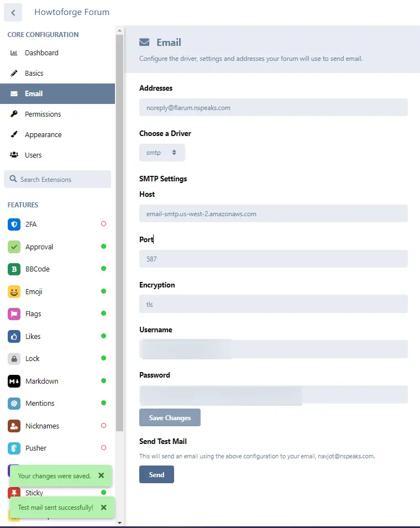This screenshot has width=420, height=528.
Task: Toggle the Nicknames status circle
Action: tap(104, 425)
